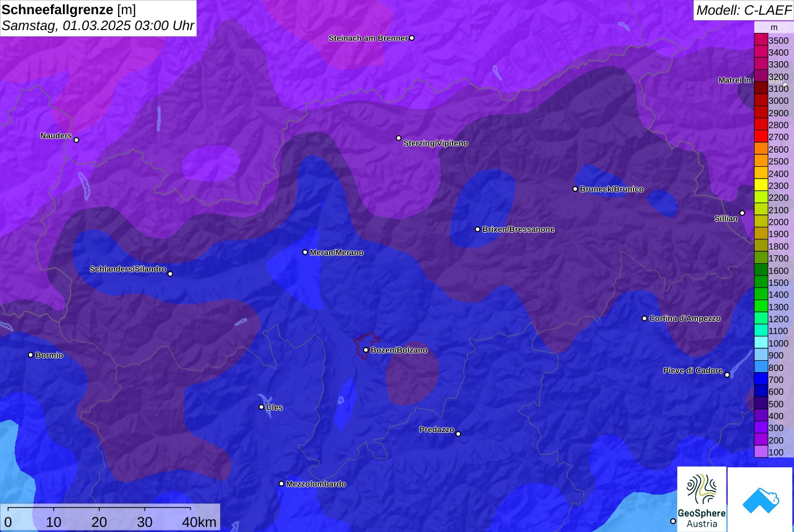Click the 1500 m green legend swatch
This screenshot has width=794, height=532.
pos(761,282)
